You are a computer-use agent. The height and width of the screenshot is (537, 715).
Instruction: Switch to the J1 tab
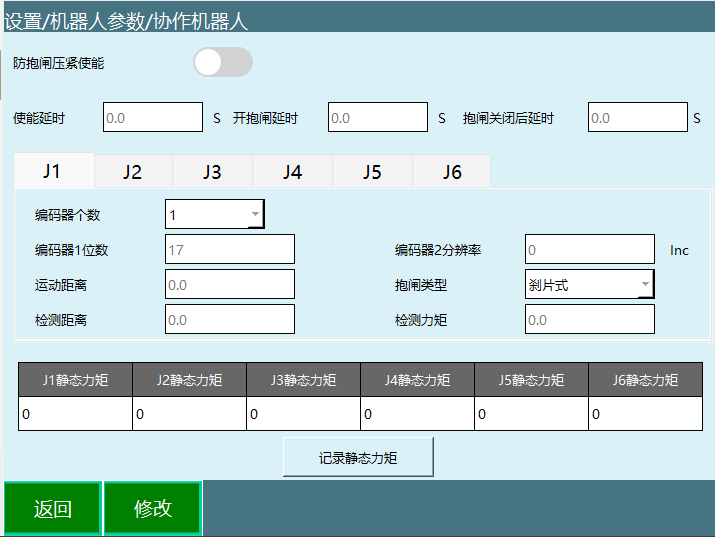[53, 171]
